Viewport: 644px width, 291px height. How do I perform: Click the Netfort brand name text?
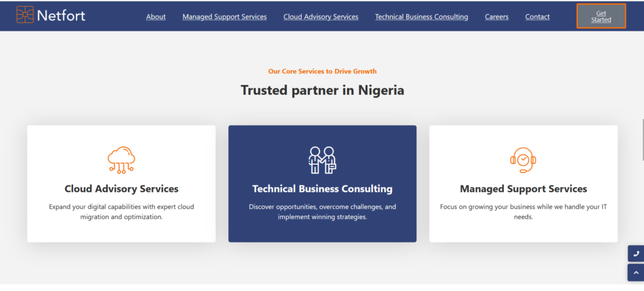point(61,15)
